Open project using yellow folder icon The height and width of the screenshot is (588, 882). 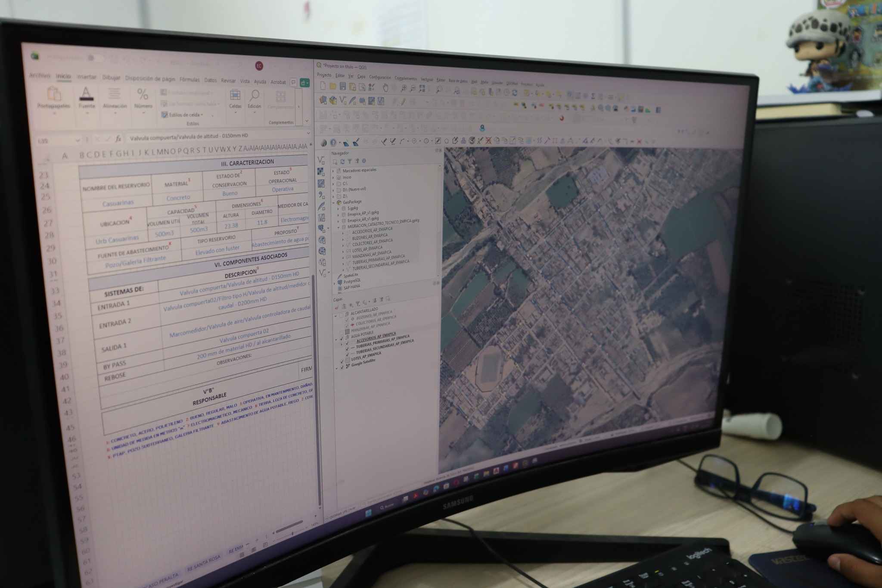pos(333,87)
